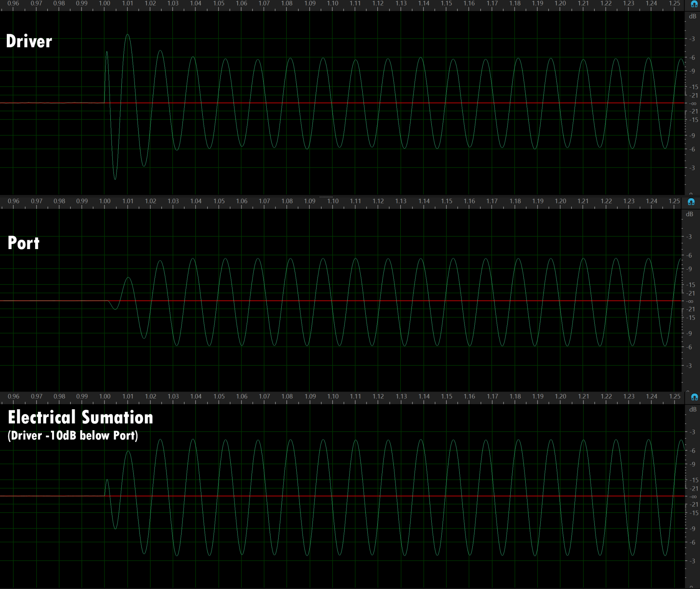Viewport: 700px width, 589px height.
Task: Click the 1.25 mark on Port's time ruler
Action: (674, 201)
